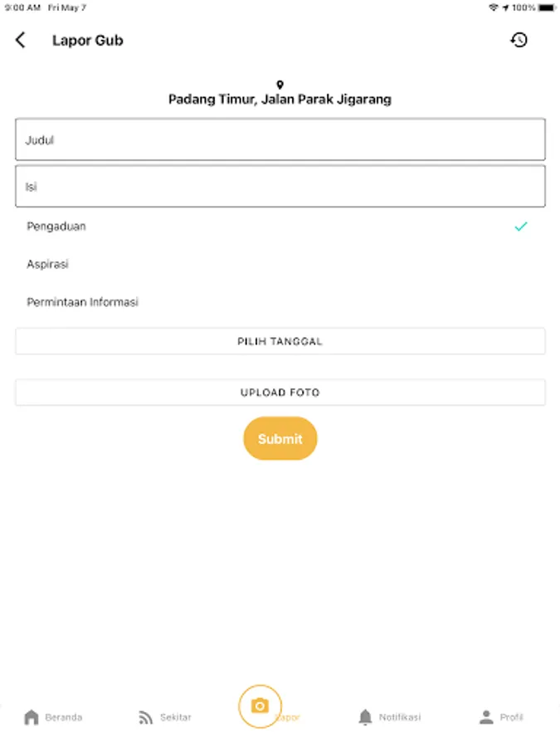Open report history clock icon
Viewport: 560px width, 747px height.
(519, 40)
